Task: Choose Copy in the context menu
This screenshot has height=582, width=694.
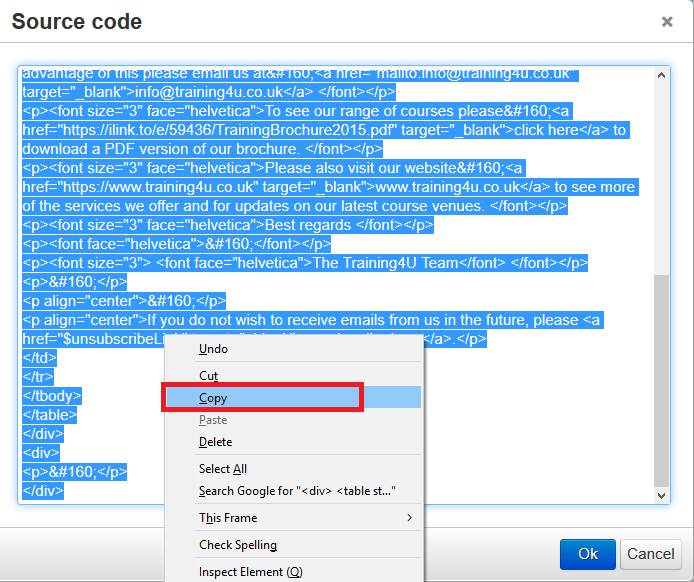Action: tap(293, 397)
